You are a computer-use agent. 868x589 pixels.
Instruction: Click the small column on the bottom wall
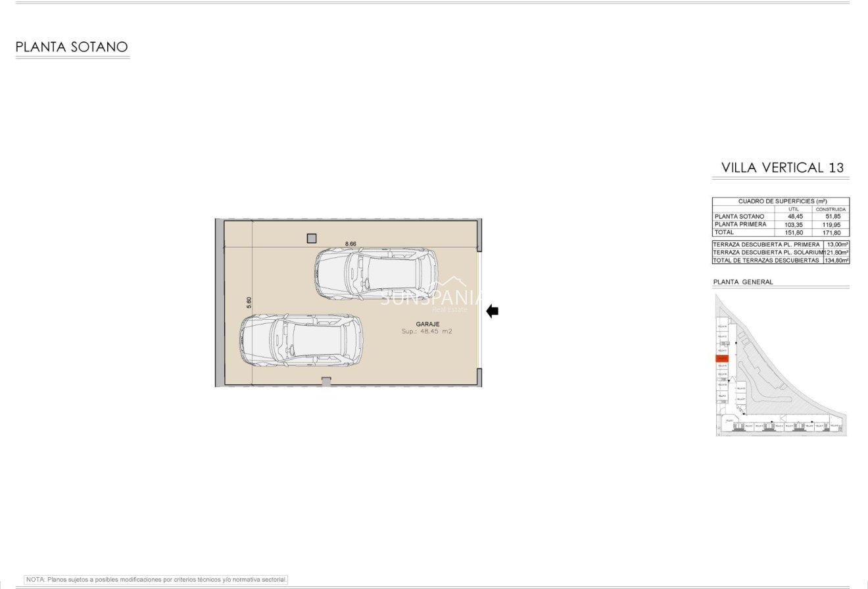(326, 381)
